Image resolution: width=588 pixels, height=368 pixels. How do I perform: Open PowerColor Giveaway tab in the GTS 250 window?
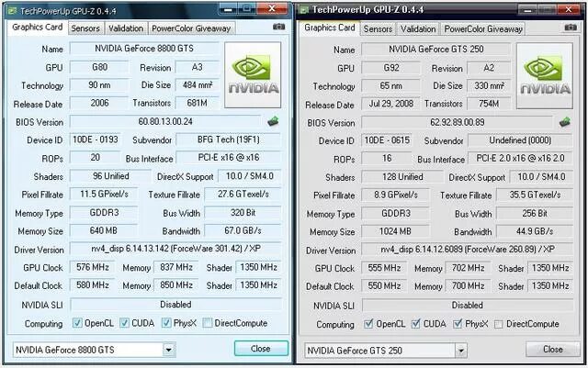tap(483, 29)
